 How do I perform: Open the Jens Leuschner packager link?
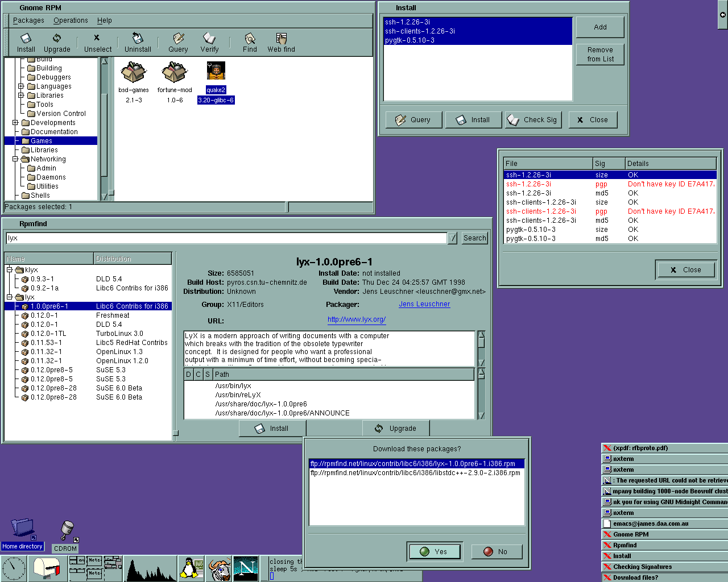[x=424, y=304]
